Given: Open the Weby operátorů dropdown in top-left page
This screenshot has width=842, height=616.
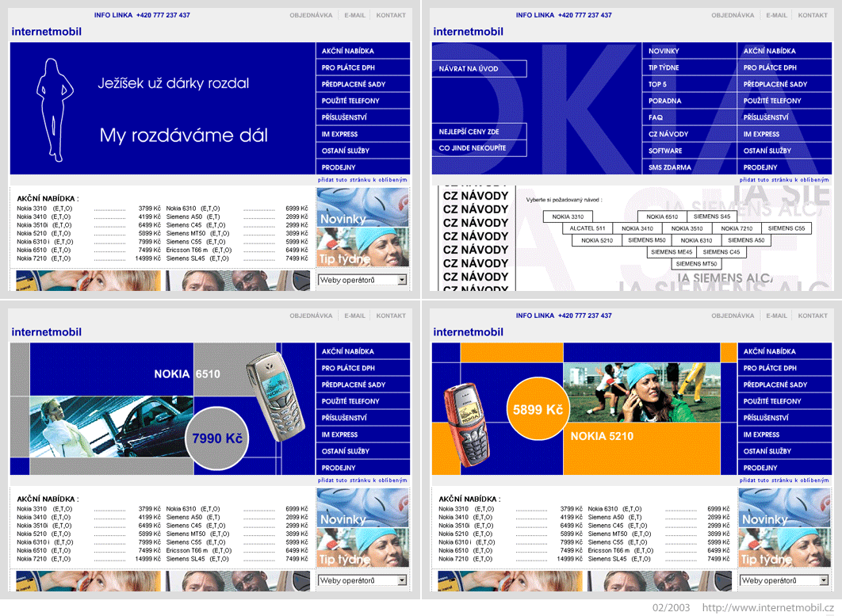Looking at the screenshot, I should coord(362,280).
